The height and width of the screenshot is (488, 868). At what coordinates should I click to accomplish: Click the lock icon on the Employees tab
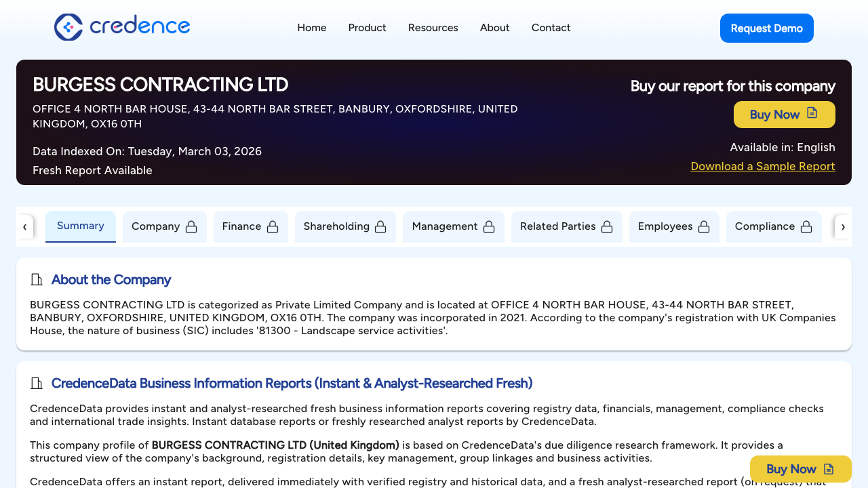click(705, 226)
